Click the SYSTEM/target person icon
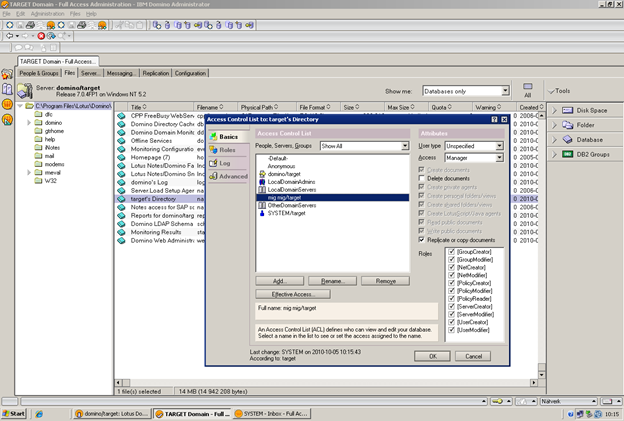The image size is (624, 421). (262, 213)
